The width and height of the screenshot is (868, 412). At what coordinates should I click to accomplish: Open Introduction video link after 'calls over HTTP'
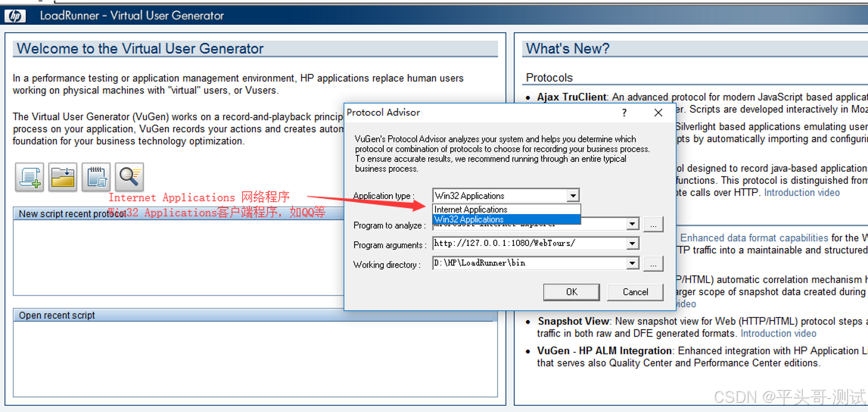(x=801, y=192)
